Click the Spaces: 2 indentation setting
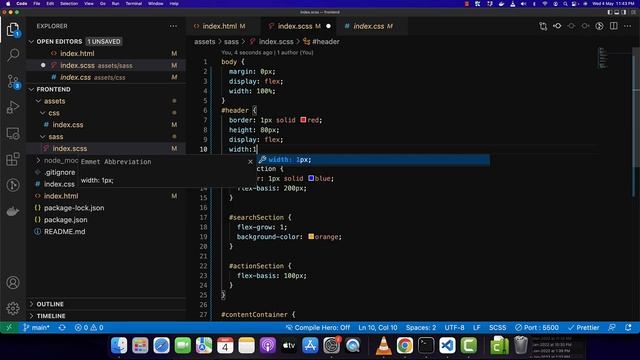Image resolution: width=640 pixels, height=360 pixels. tap(421, 328)
